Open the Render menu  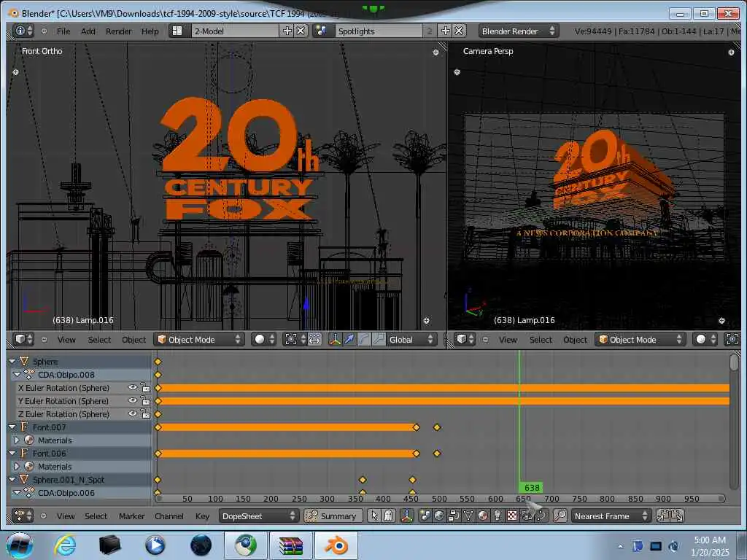pyautogui.click(x=119, y=31)
